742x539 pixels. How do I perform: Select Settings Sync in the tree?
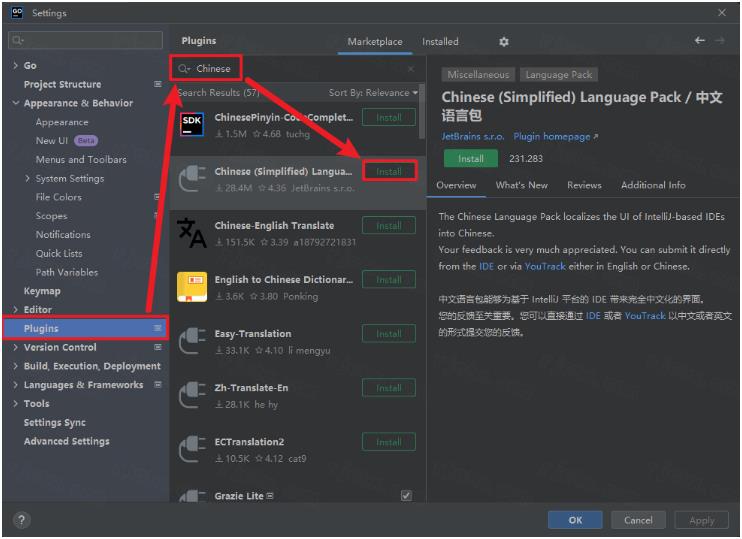[x=54, y=422]
